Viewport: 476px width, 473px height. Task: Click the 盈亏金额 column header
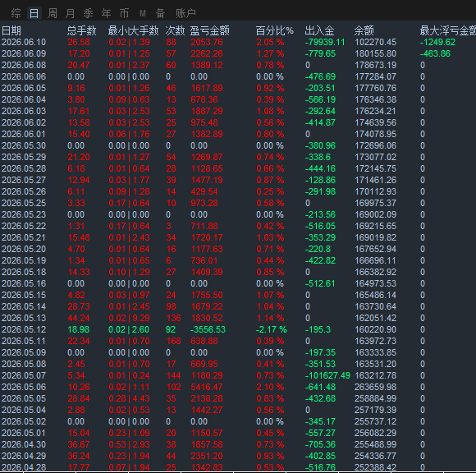point(210,30)
